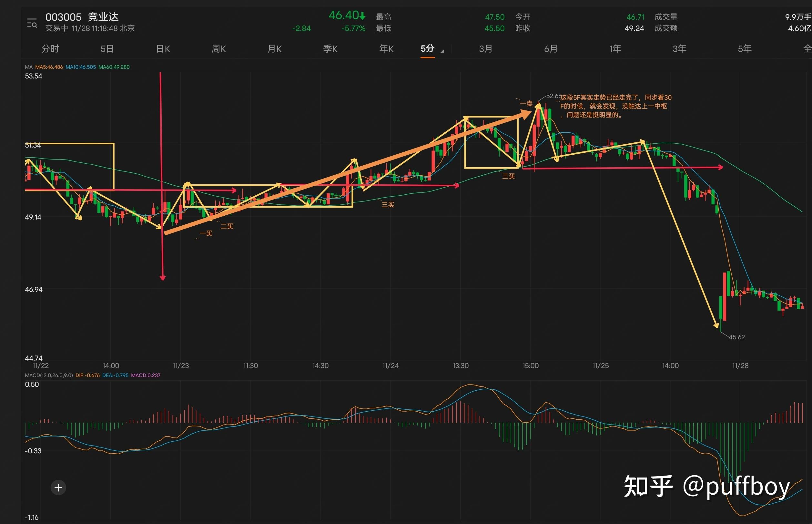
Task: Click the MA10:46.505 indicator label
Action: pyautogui.click(x=81, y=67)
